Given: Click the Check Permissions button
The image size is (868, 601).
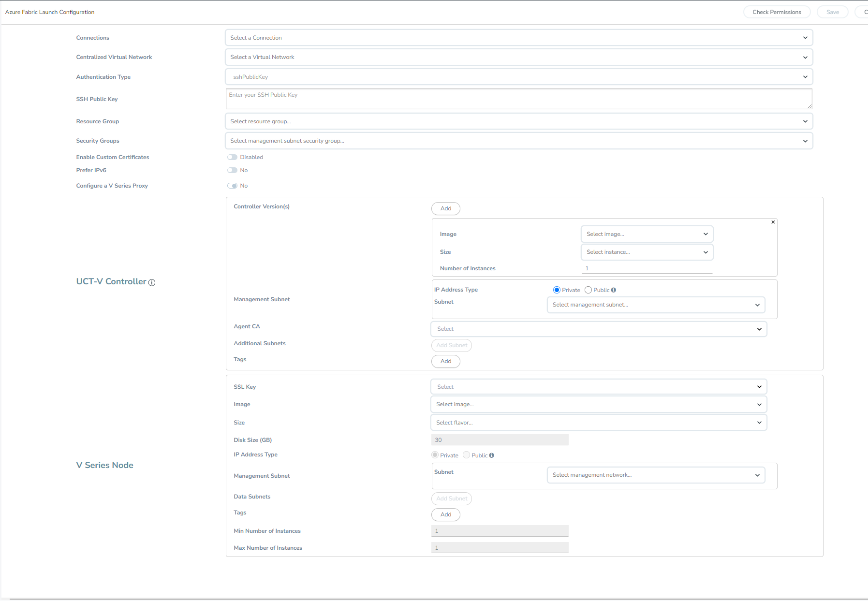Looking at the screenshot, I should pos(777,12).
